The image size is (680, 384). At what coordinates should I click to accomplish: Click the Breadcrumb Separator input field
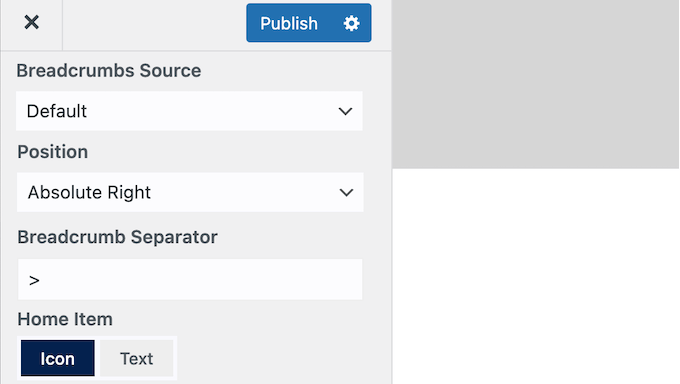(190, 279)
